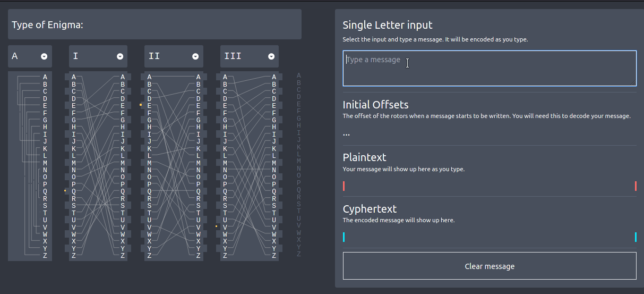Click the orange notch marker beside rotor II
644x294 pixels.
(x=141, y=105)
